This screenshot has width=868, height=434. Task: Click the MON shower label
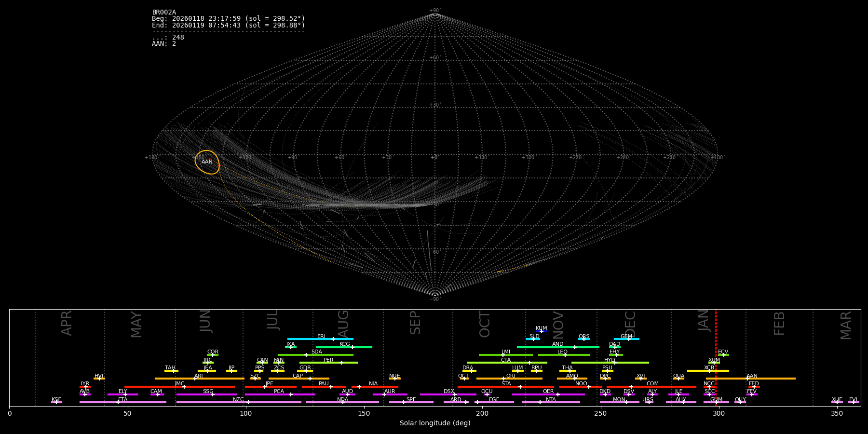(x=619, y=400)
